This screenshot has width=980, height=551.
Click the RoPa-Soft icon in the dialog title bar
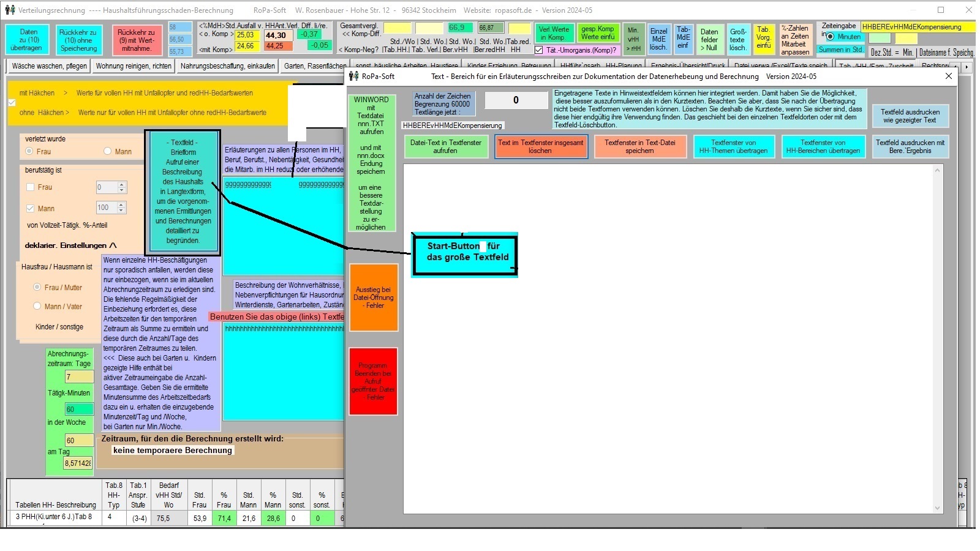tap(353, 76)
